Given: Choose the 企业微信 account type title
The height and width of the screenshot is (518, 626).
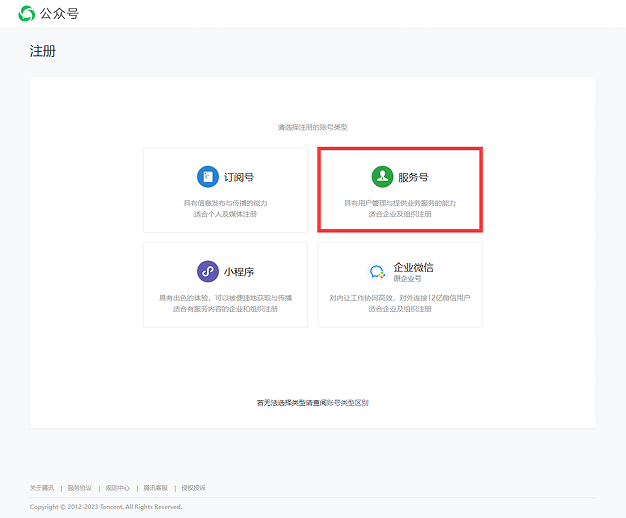Looking at the screenshot, I should click(413, 267).
